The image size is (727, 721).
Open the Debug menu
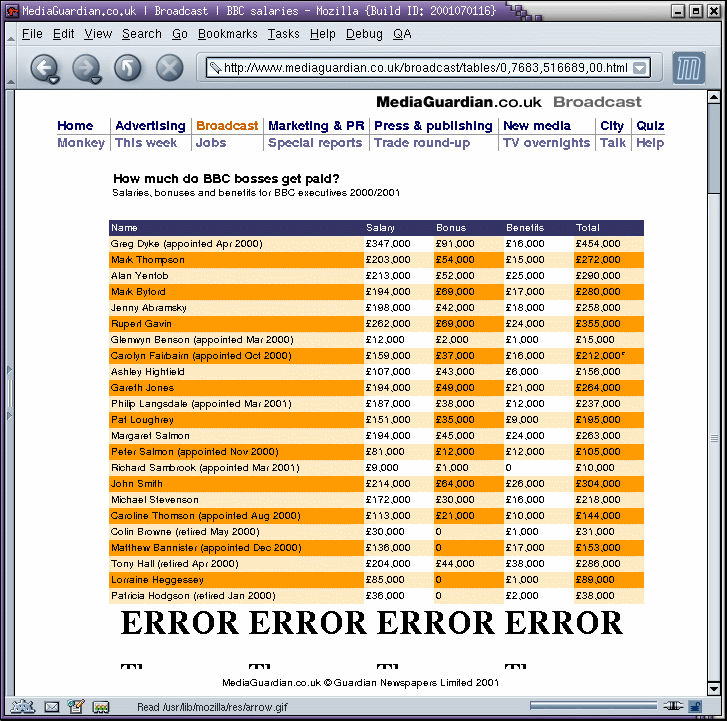pyautogui.click(x=364, y=34)
